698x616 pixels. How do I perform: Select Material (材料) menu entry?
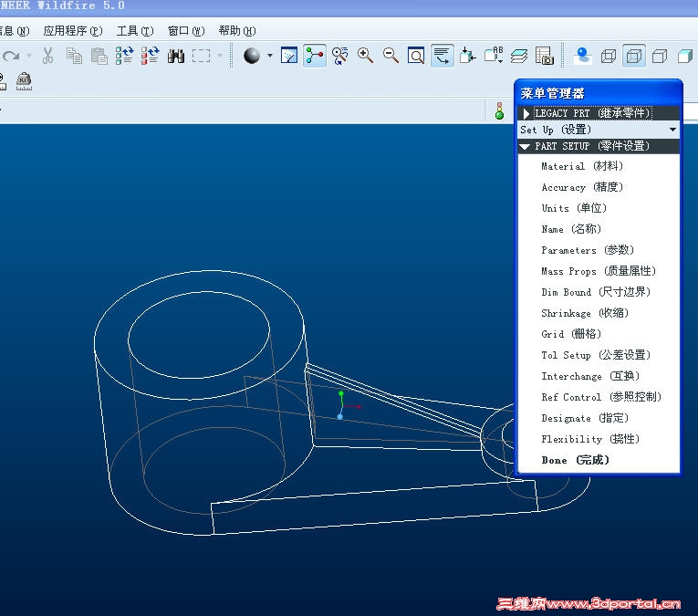582,166
